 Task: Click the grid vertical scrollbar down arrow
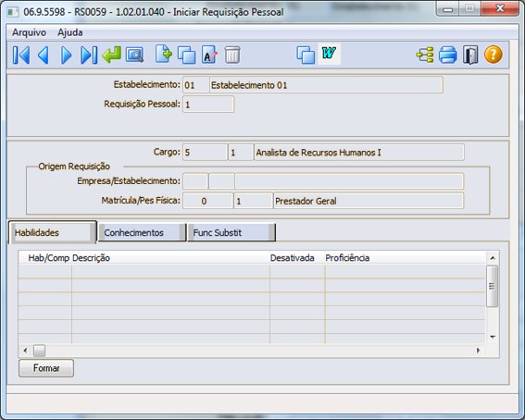(x=493, y=337)
